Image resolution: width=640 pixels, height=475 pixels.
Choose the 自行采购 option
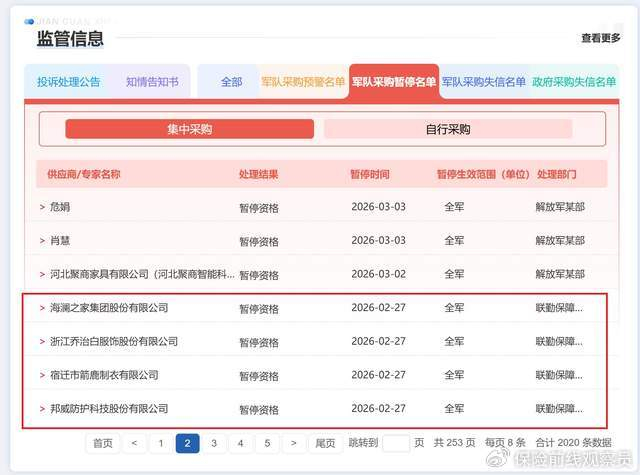[x=448, y=129]
